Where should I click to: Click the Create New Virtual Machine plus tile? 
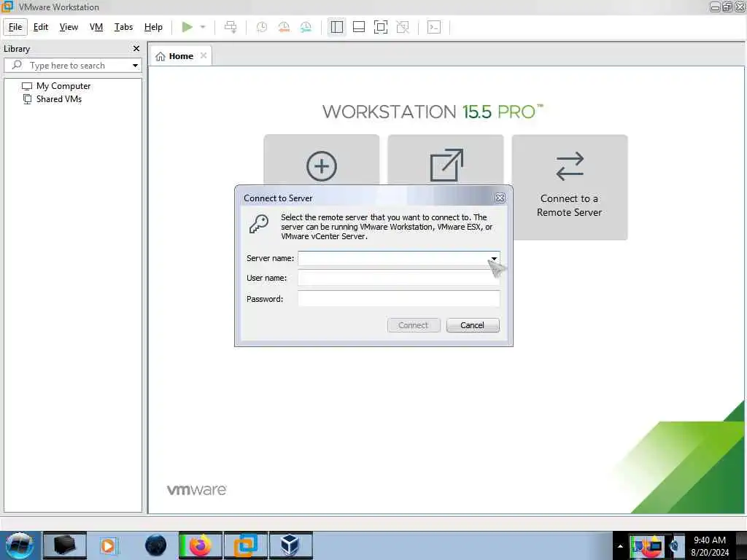coord(322,161)
